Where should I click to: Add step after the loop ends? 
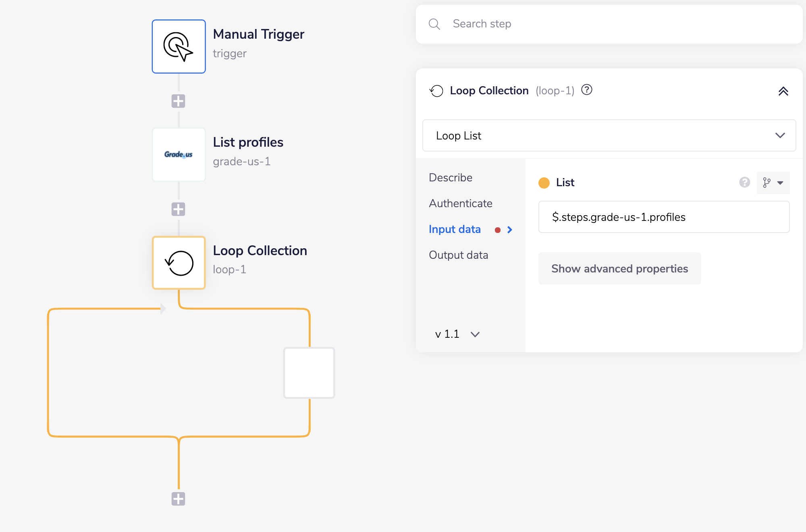(x=178, y=499)
